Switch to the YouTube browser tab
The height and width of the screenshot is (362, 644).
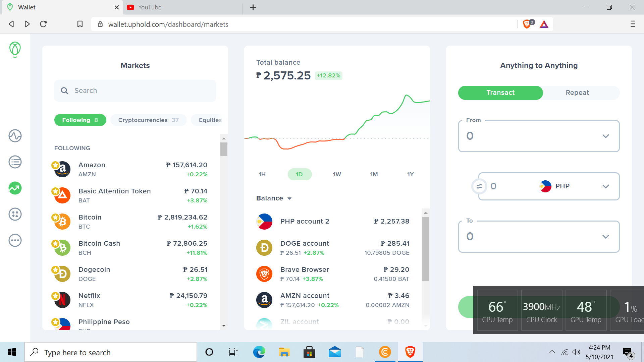pyautogui.click(x=183, y=7)
